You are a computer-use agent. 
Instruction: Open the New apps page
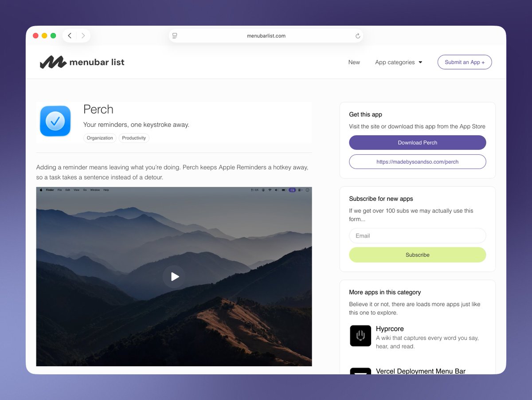[354, 62]
